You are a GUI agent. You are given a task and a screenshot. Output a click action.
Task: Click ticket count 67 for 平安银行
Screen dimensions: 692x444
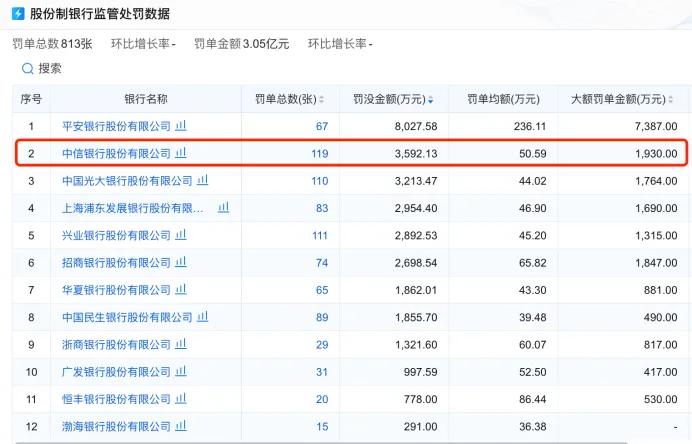[322, 126]
